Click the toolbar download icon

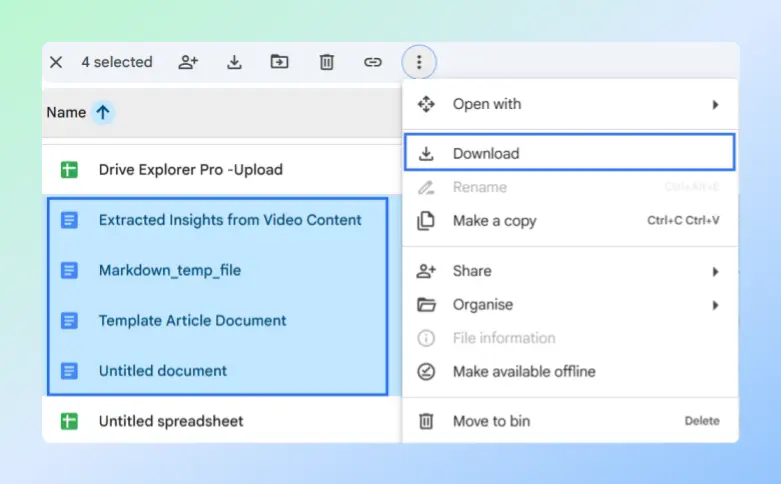(x=234, y=62)
